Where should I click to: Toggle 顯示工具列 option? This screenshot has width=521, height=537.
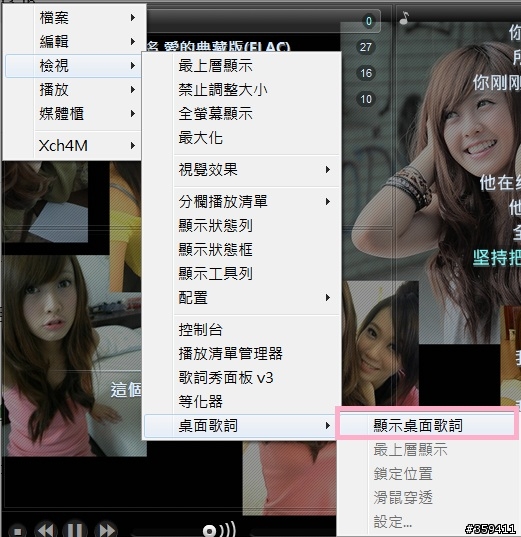tap(241, 274)
